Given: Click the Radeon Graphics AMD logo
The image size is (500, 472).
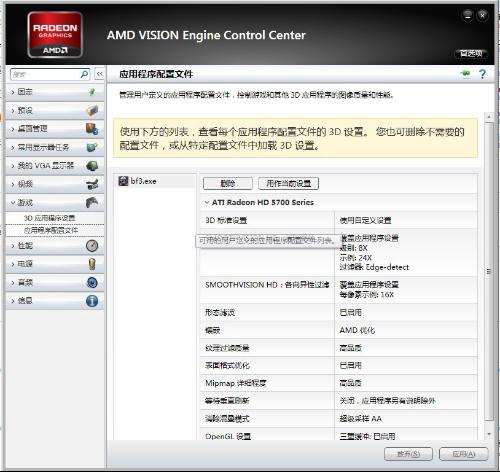Looking at the screenshot, I should [x=55, y=35].
